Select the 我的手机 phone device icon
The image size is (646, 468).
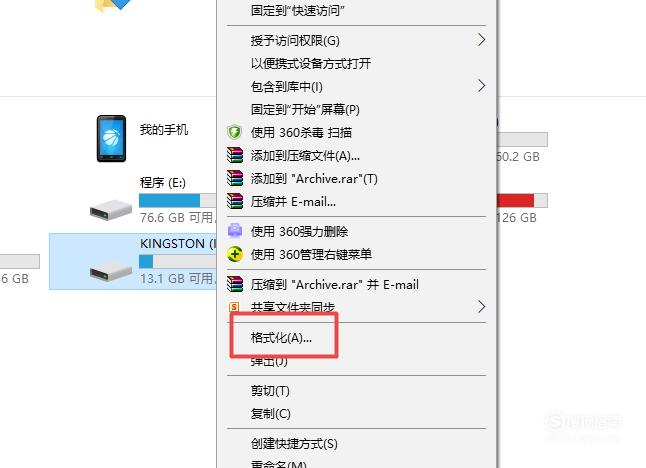point(111,138)
